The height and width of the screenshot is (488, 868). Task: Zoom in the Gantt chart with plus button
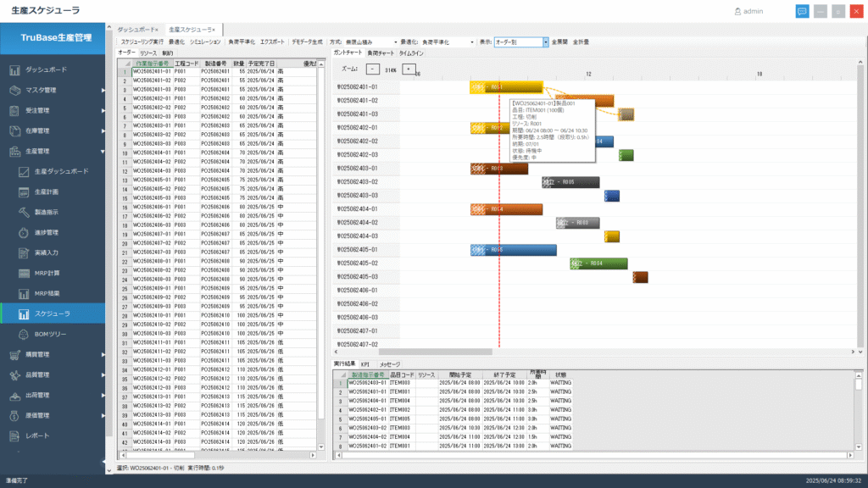[409, 69]
